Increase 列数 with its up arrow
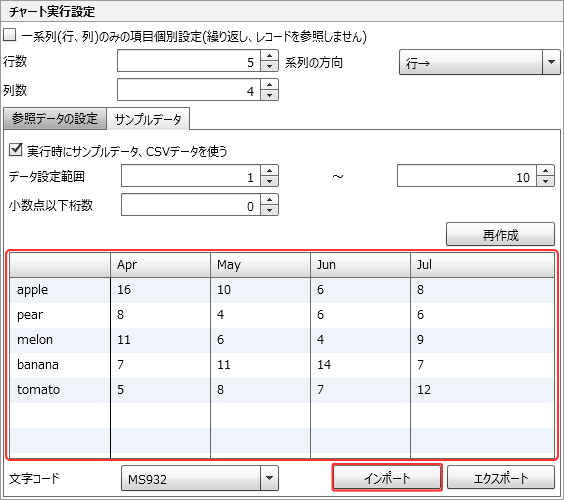The image size is (564, 500). click(x=269, y=85)
